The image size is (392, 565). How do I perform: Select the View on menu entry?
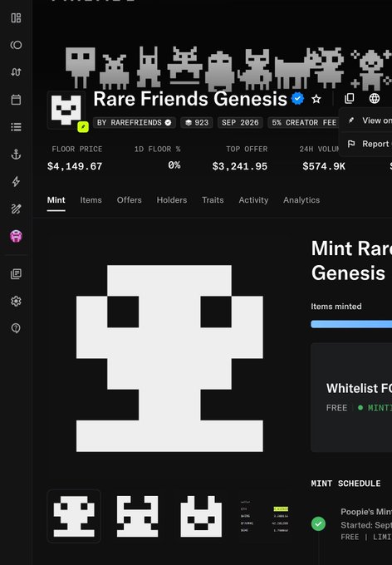[365, 120]
